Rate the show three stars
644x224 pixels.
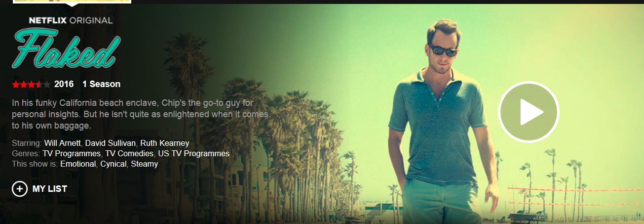(31, 85)
